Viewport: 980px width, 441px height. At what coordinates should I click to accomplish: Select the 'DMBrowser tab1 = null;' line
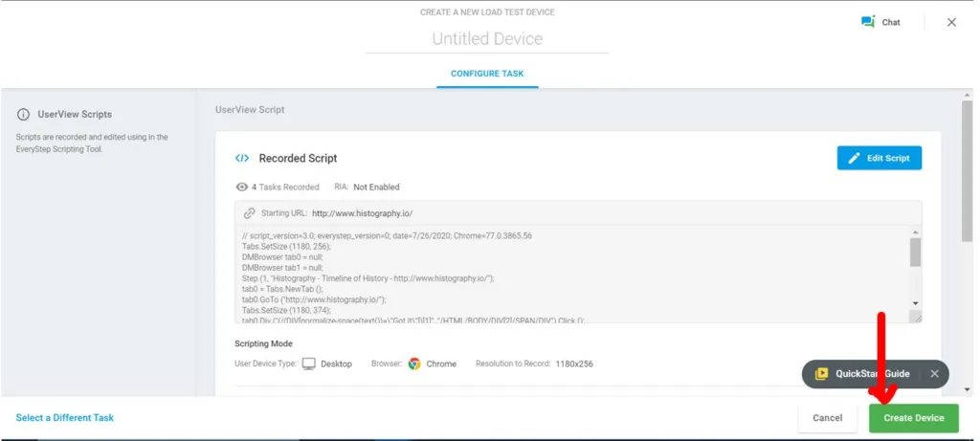[282, 268]
